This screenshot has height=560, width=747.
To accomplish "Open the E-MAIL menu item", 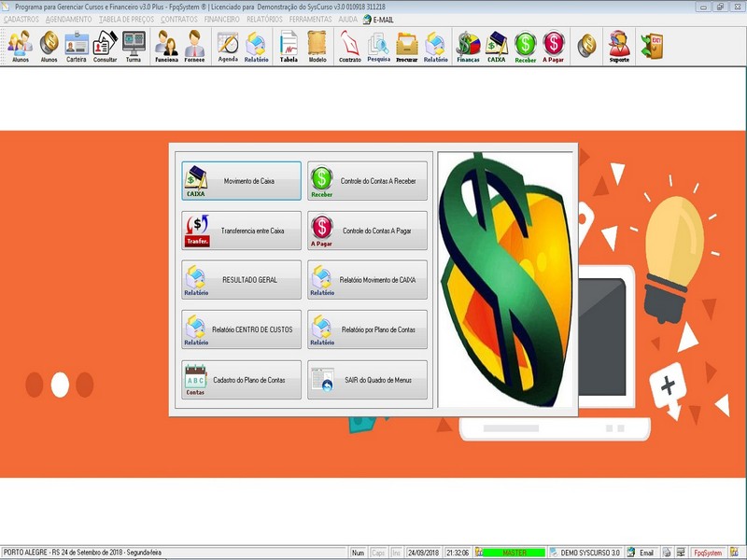I will tap(378, 20).
